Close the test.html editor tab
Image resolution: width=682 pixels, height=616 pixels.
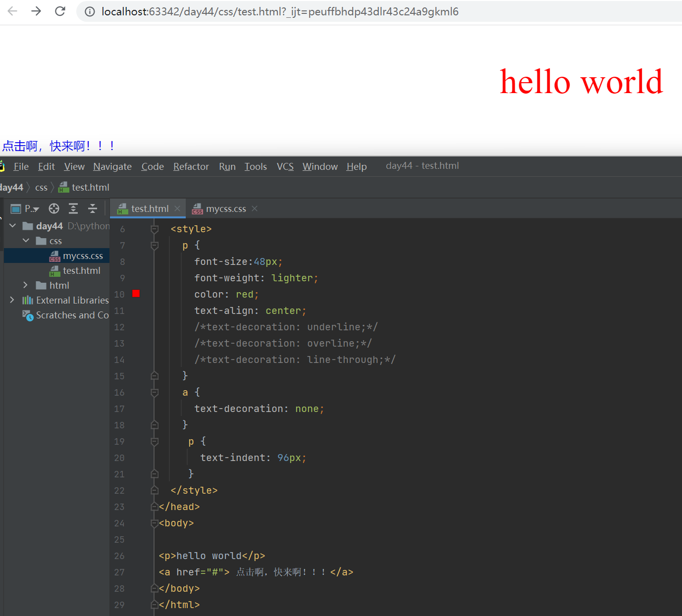tap(177, 208)
